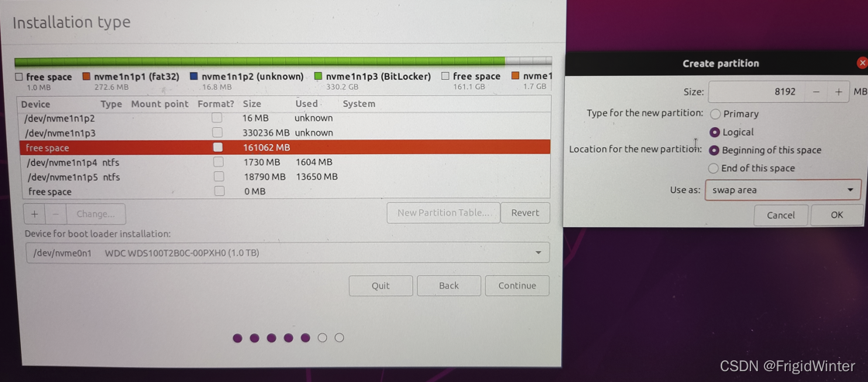Select the /dev/nvme1n1p4 ntfs row

(x=284, y=162)
